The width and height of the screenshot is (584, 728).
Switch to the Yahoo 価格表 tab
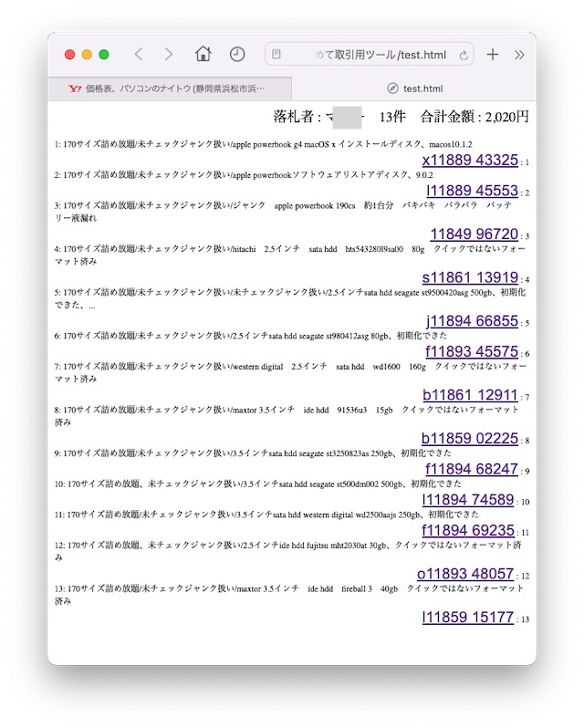pos(169,88)
